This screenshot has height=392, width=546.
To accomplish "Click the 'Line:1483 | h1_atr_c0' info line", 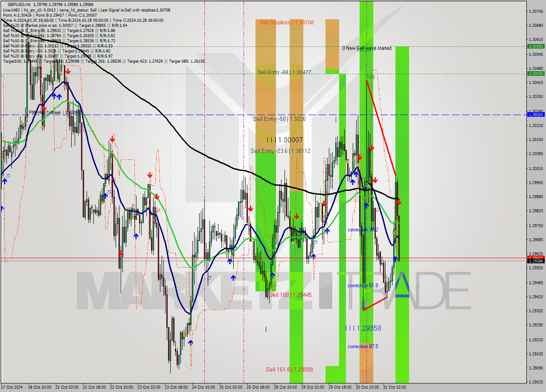I will [87, 9].
